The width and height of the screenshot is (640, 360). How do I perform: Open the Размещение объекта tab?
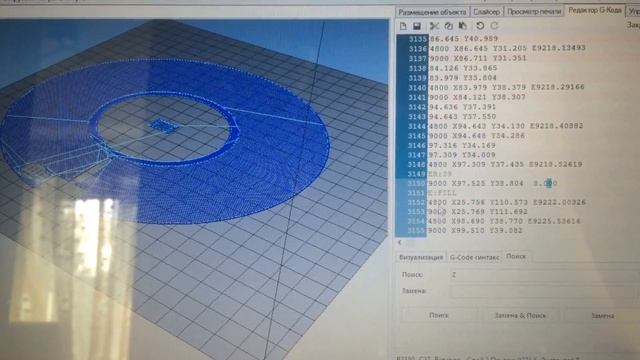[x=432, y=12]
